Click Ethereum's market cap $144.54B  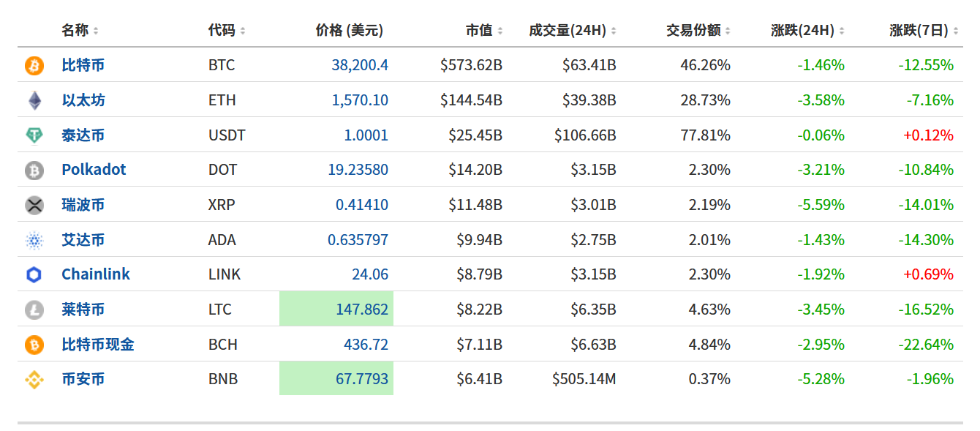[471, 100]
